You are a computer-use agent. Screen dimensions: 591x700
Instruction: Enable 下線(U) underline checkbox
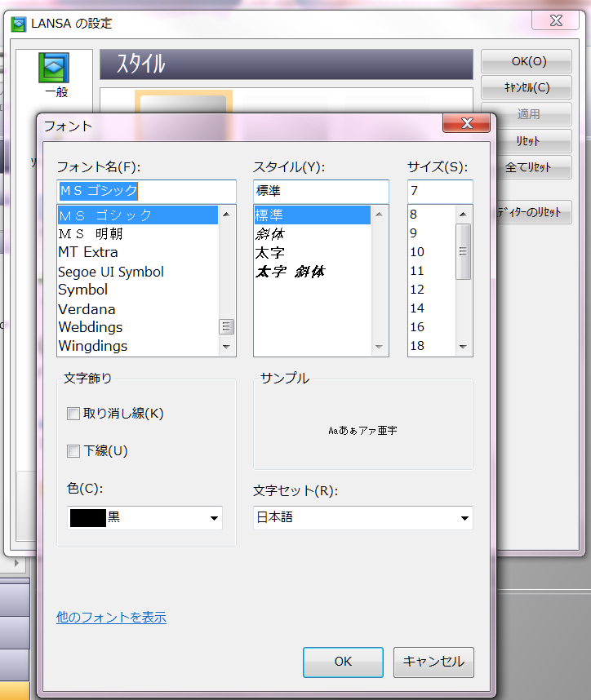click(x=73, y=451)
